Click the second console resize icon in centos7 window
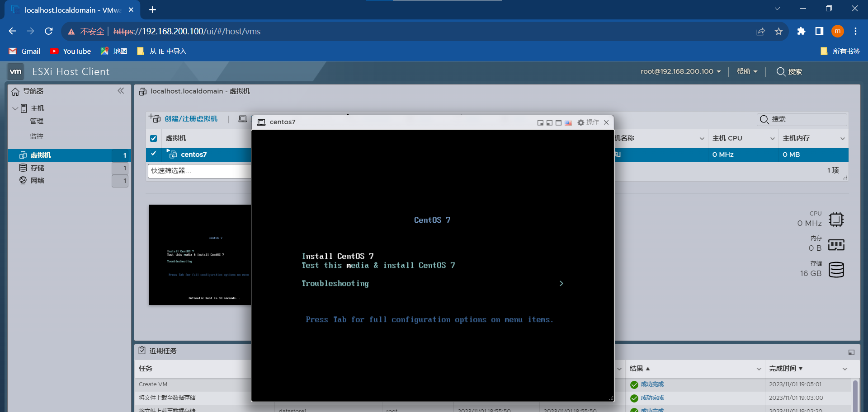This screenshot has height=412, width=868. 549,122
